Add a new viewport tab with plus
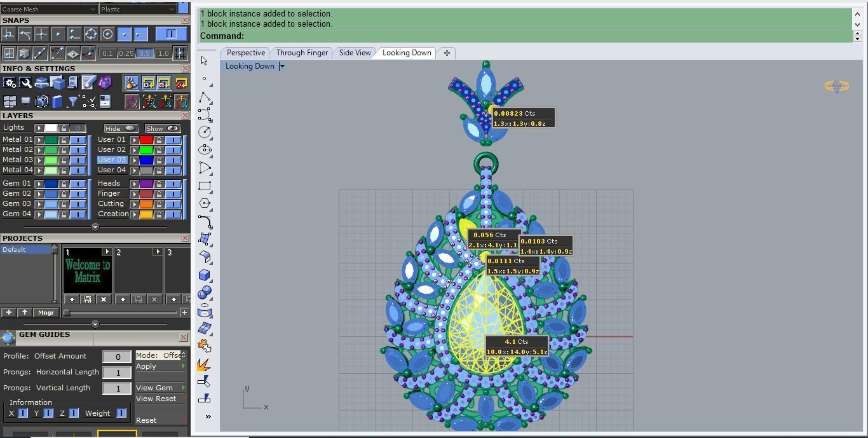 coord(447,53)
